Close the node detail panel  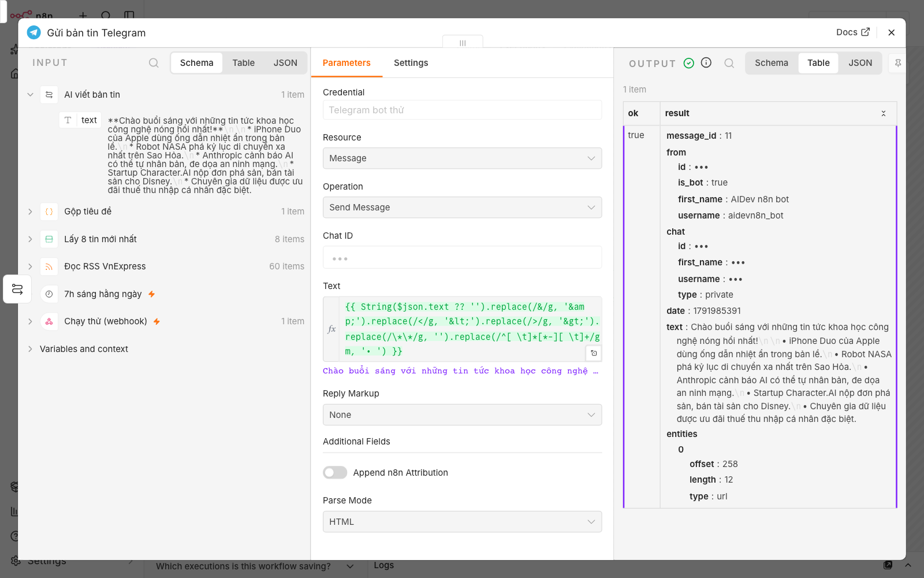[x=892, y=32]
